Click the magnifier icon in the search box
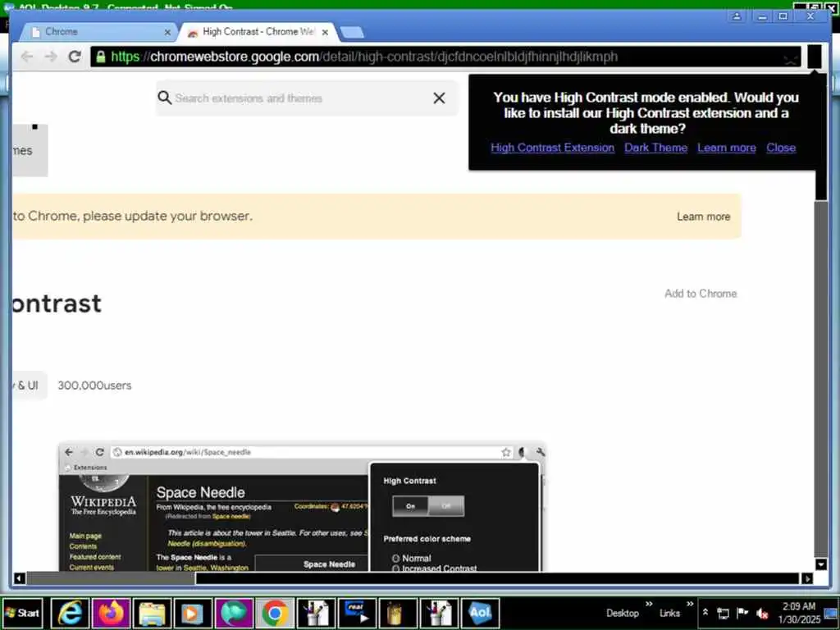 164,98
